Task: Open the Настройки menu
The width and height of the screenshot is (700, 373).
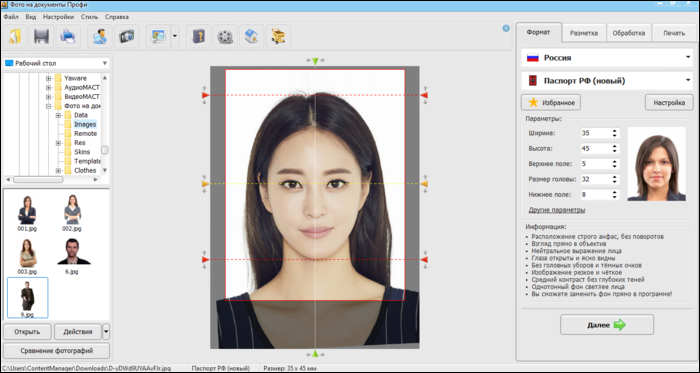Action: [58, 17]
